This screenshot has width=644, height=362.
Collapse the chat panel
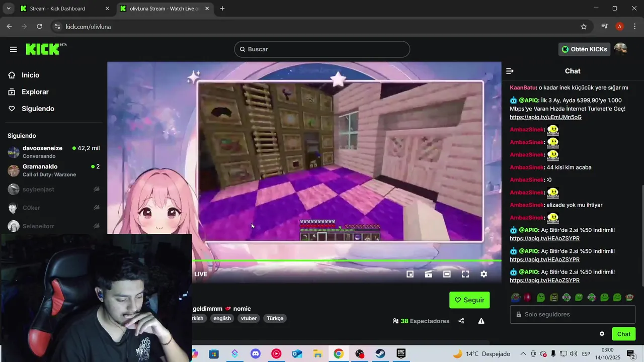510,71
